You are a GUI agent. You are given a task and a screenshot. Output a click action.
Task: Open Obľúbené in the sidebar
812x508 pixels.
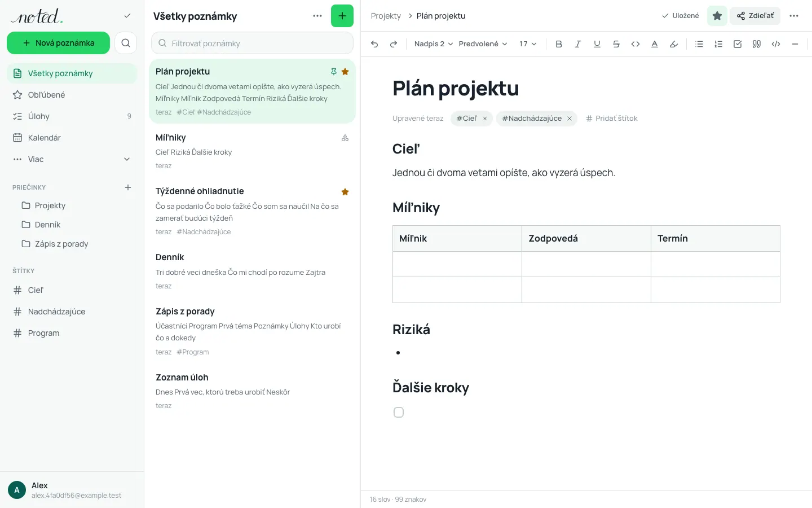[72, 95]
